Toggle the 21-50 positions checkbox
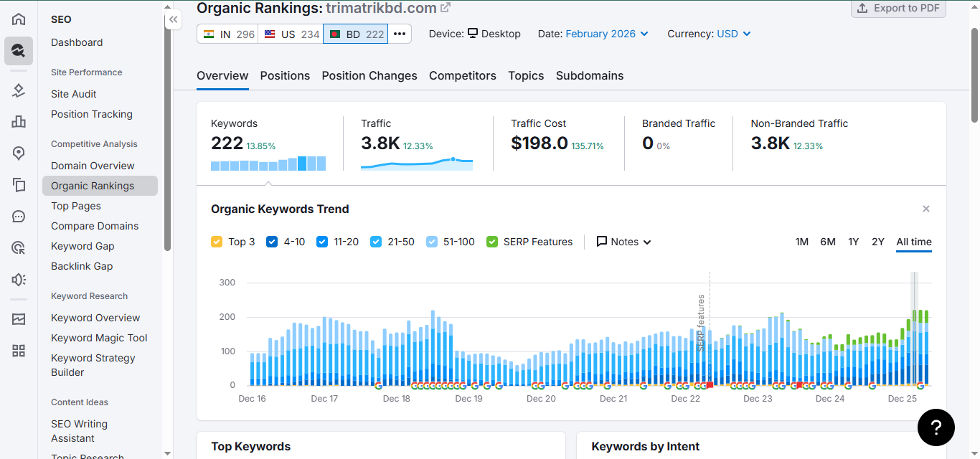 click(x=376, y=242)
